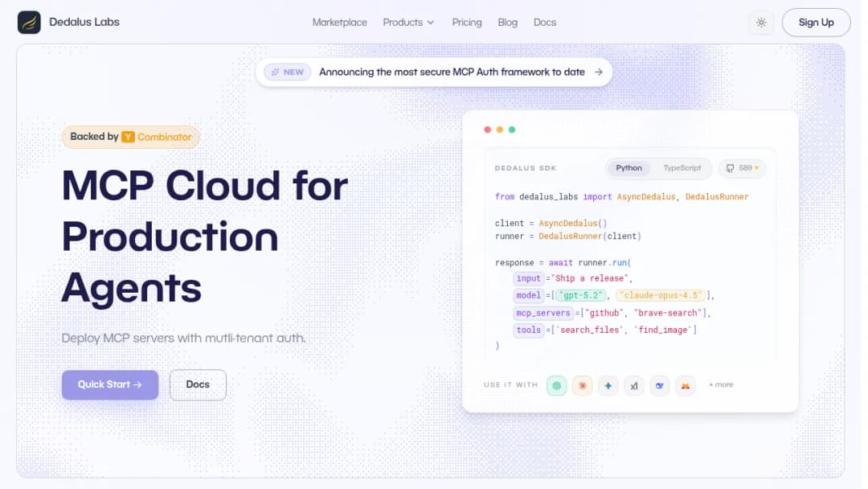This screenshot has width=868, height=489.
Task: Open Docs from the top navigation
Action: [545, 23]
